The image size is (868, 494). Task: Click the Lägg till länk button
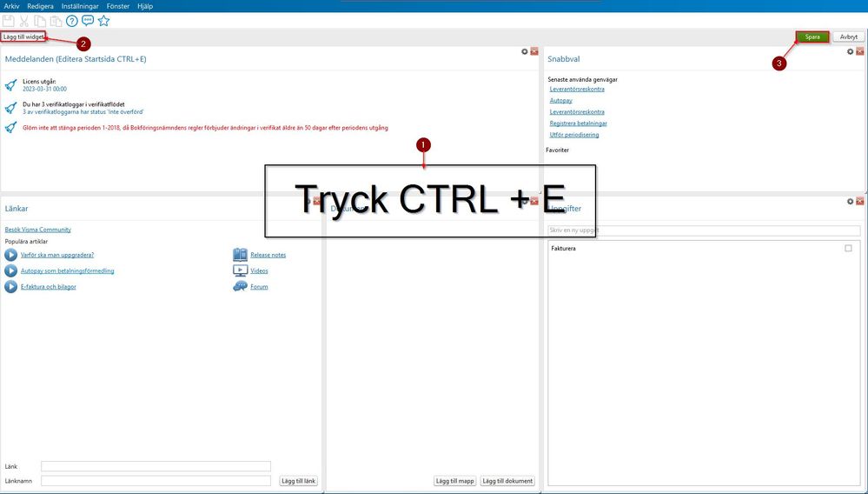pos(298,481)
